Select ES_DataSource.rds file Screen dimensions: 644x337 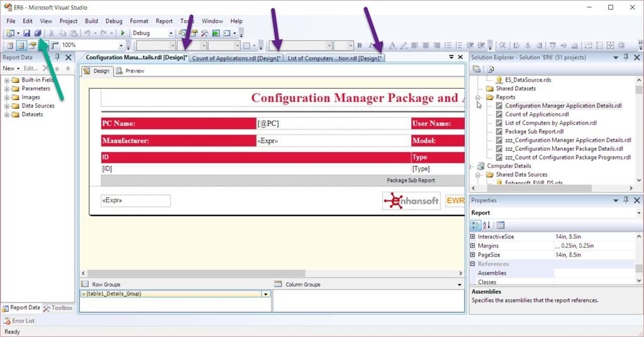coord(528,80)
